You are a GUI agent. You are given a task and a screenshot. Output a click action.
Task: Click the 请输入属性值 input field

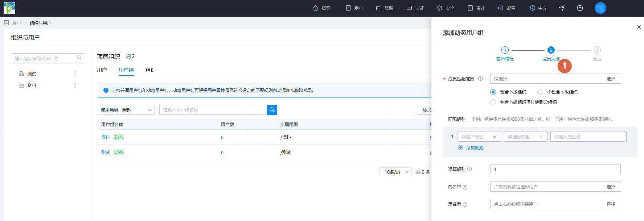click(588, 137)
